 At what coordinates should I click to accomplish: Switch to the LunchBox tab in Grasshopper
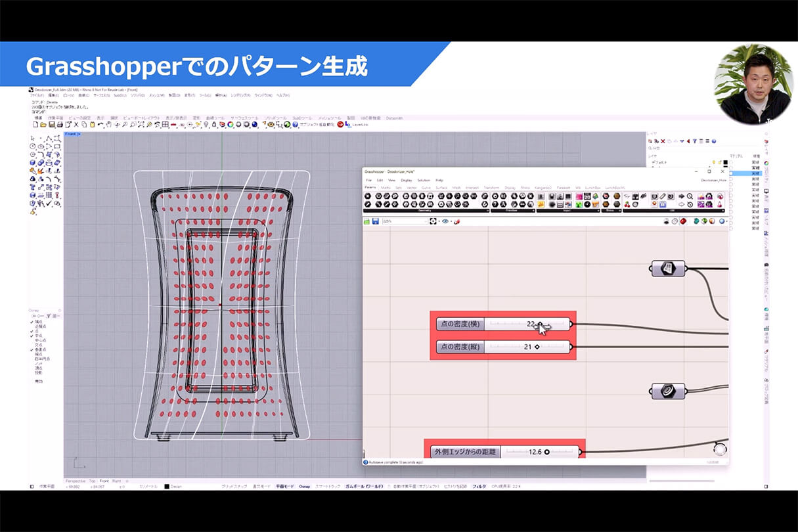pyautogui.click(x=594, y=187)
